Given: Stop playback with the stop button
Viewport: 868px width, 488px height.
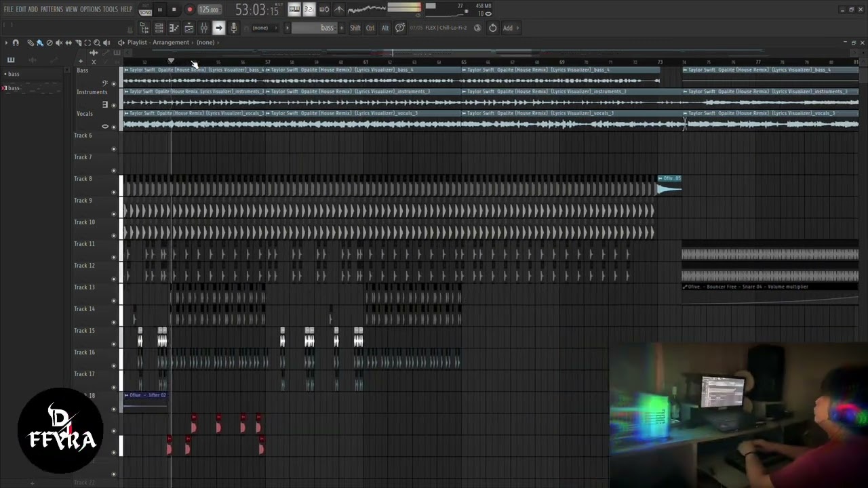Looking at the screenshot, I should (174, 9).
